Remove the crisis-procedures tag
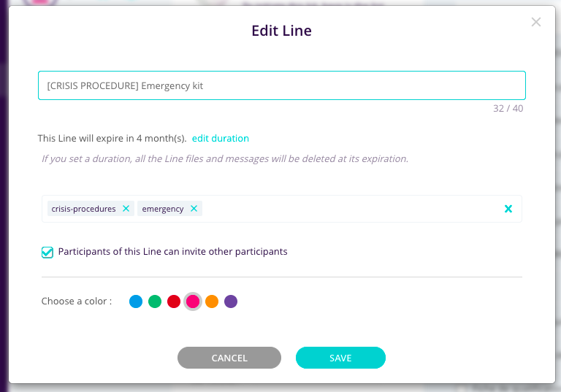This screenshot has width=561, height=392. [x=126, y=209]
